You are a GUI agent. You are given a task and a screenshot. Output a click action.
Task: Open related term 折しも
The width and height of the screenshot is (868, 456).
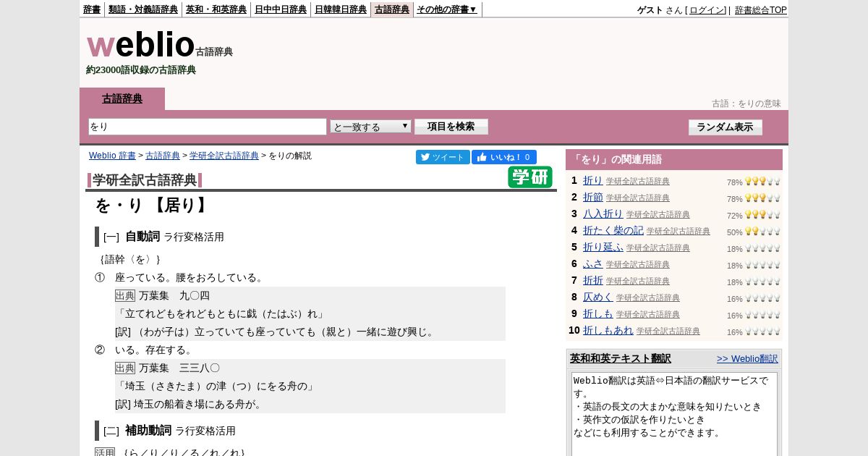(597, 314)
